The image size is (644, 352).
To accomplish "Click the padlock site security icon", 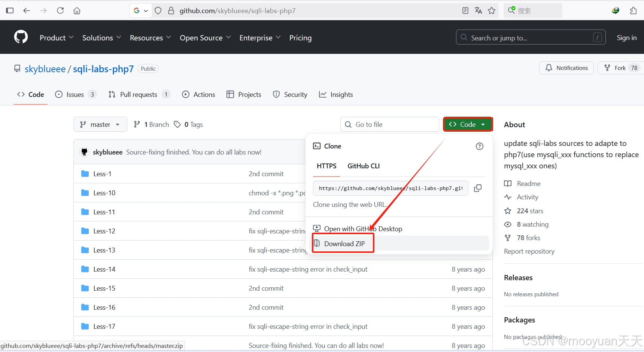I will [x=171, y=10].
